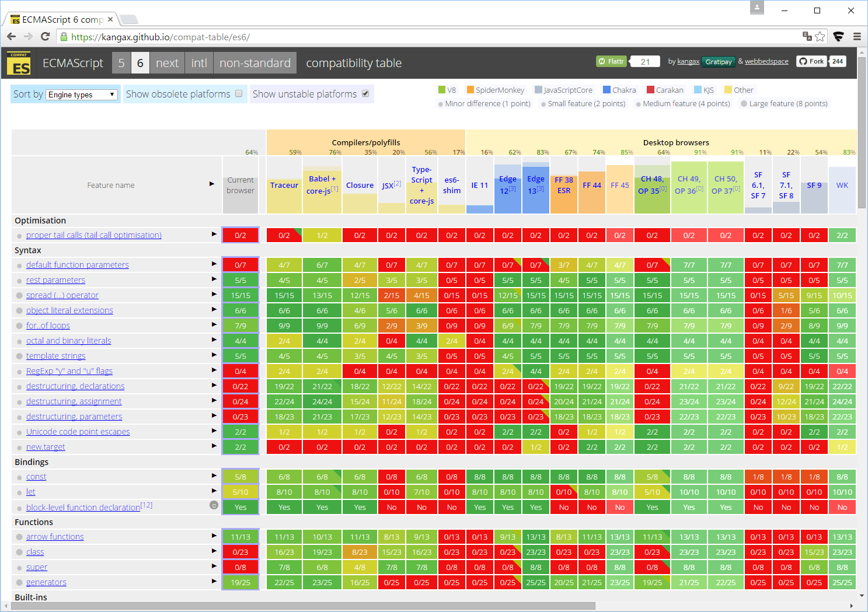Screen dimensions: 868x612
Task: Click the Babel + core-js column header
Action: (322, 184)
